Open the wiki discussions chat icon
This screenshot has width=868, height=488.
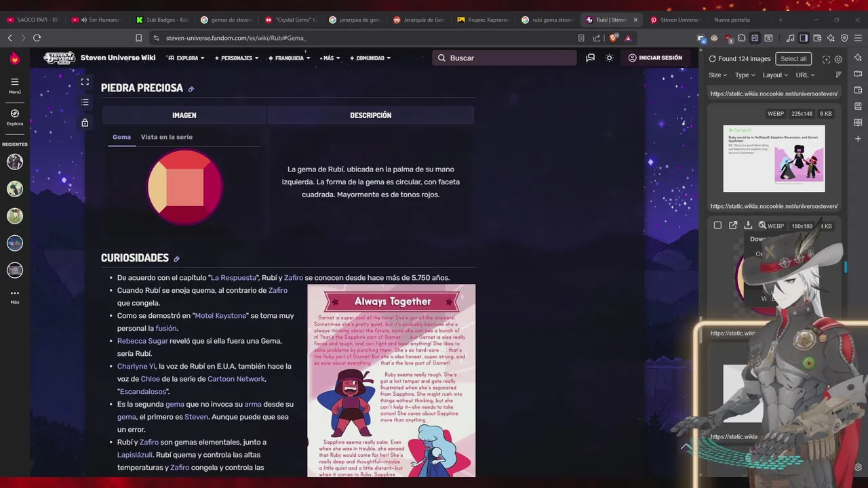591,58
